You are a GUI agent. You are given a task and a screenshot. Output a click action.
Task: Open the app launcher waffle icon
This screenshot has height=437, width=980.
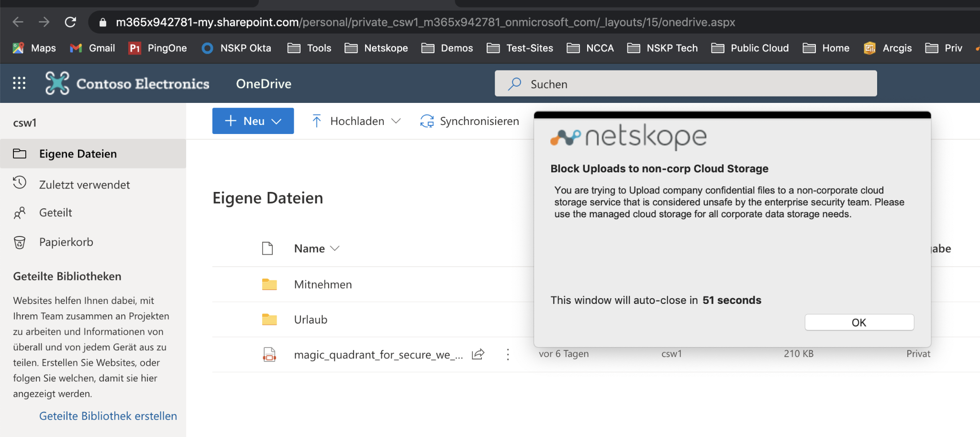pyautogui.click(x=19, y=83)
